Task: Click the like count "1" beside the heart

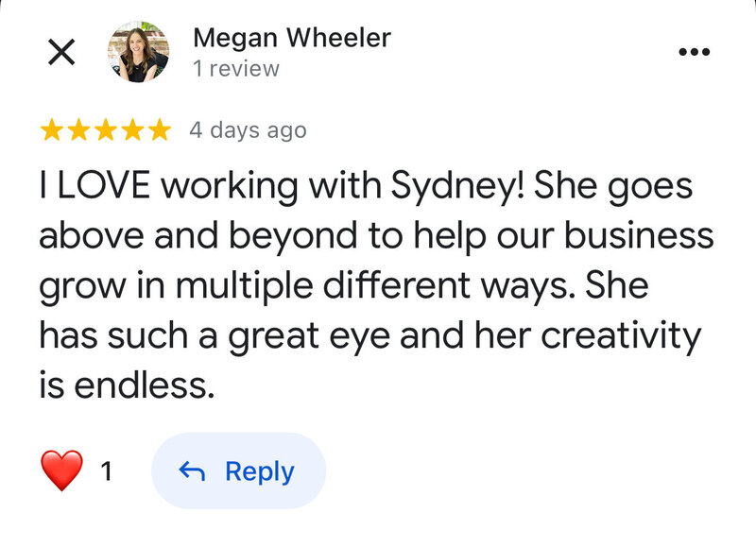Action: (107, 471)
